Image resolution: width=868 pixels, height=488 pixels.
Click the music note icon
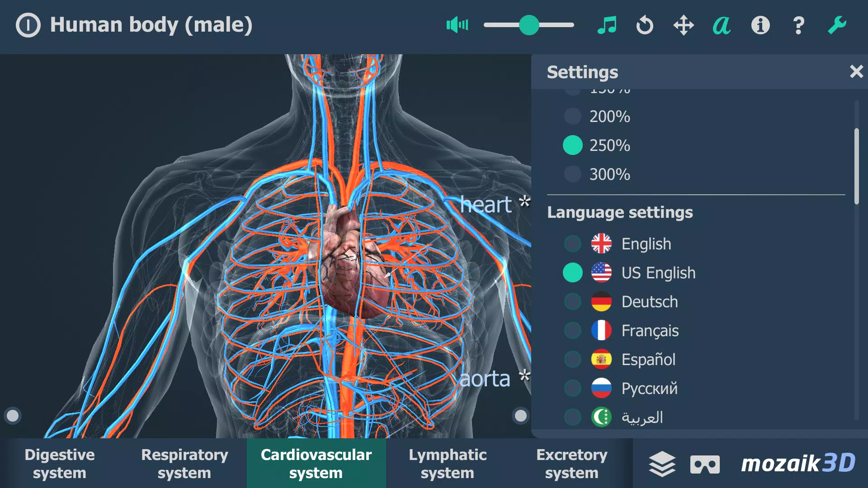[x=607, y=25]
